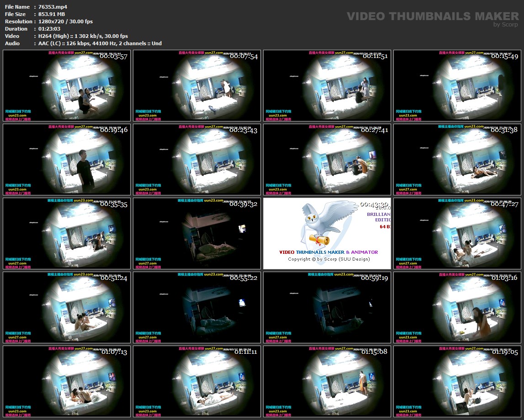Open the dark thumbnail stamped 00:59:19

point(327,307)
